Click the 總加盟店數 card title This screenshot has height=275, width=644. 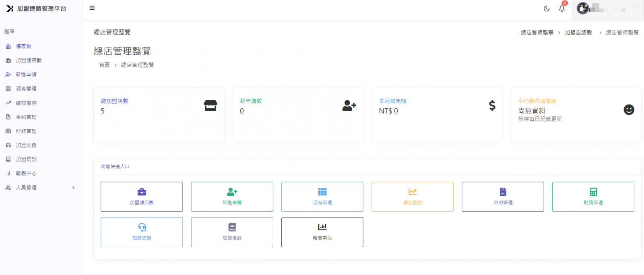point(114,101)
